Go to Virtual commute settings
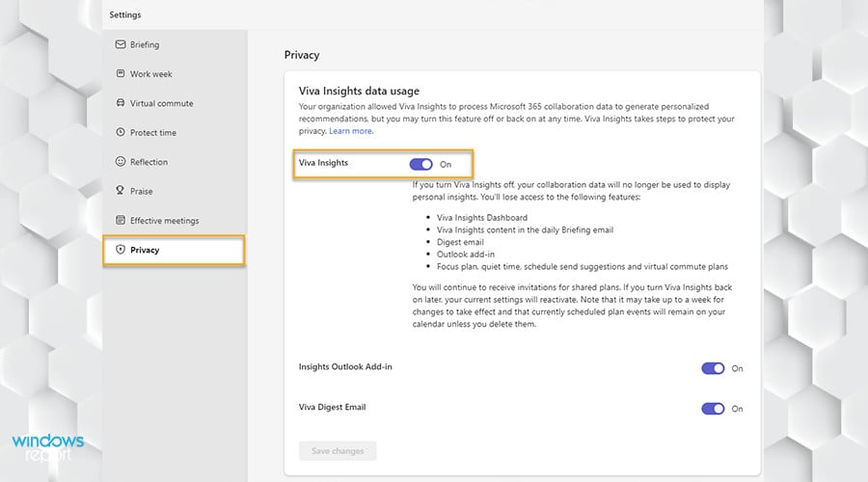868x482 pixels. click(161, 103)
